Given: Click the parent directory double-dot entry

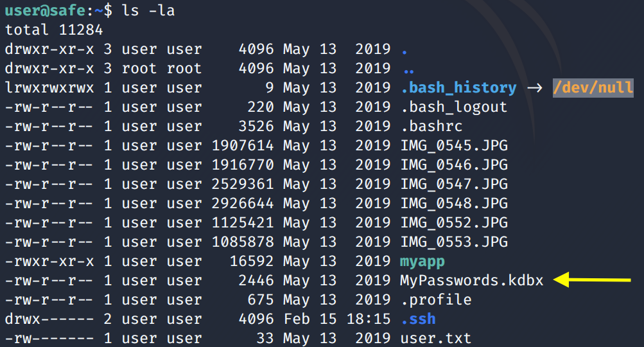Looking at the screenshot, I should coord(407,69).
